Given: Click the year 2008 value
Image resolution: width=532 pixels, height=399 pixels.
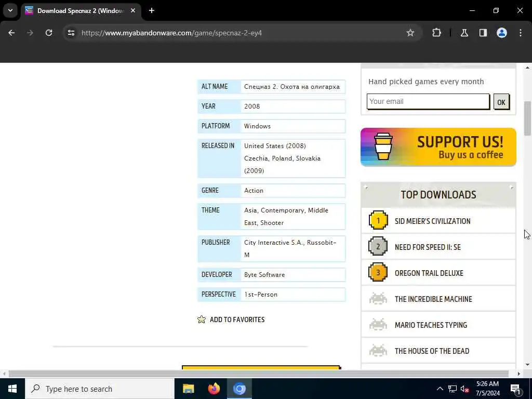Looking at the screenshot, I should coord(252,106).
